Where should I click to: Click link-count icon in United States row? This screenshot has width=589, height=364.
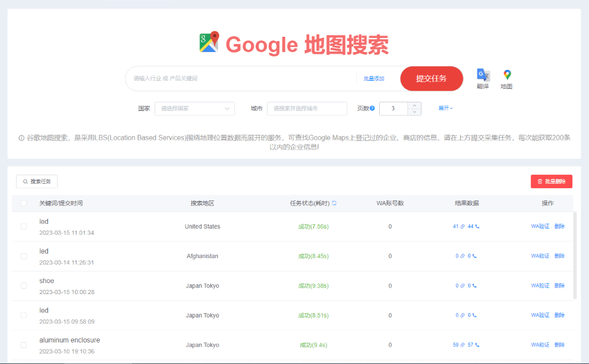pyautogui.click(x=463, y=227)
